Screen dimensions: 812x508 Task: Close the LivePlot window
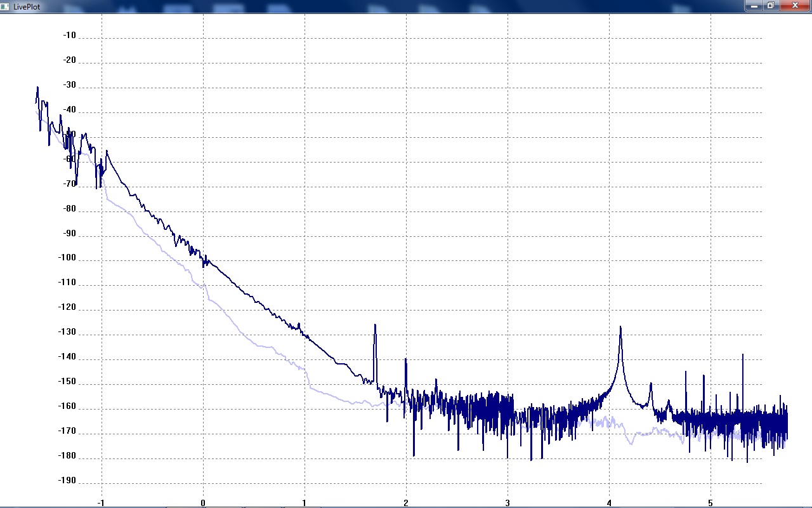794,5
